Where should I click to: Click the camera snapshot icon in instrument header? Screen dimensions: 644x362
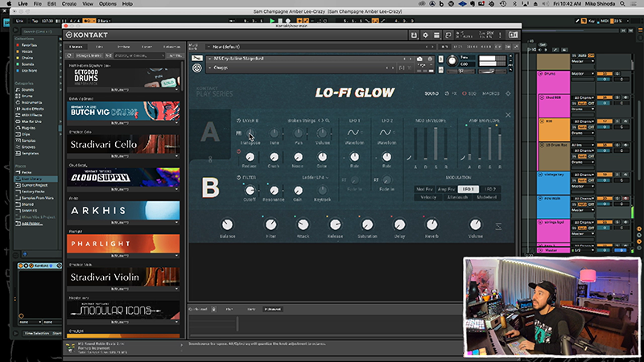point(420,60)
